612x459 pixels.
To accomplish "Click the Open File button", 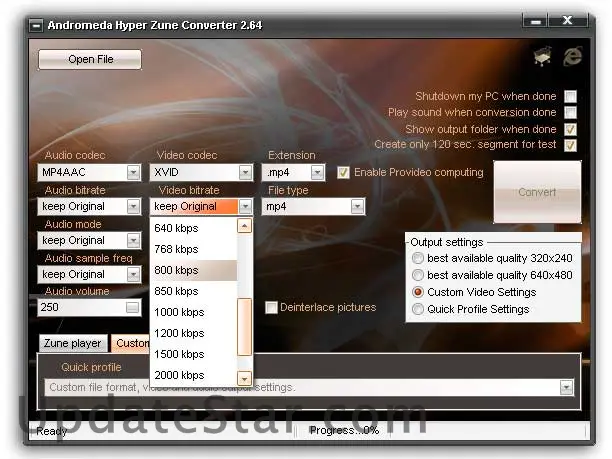I will pyautogui.click(x=90, y=59).
